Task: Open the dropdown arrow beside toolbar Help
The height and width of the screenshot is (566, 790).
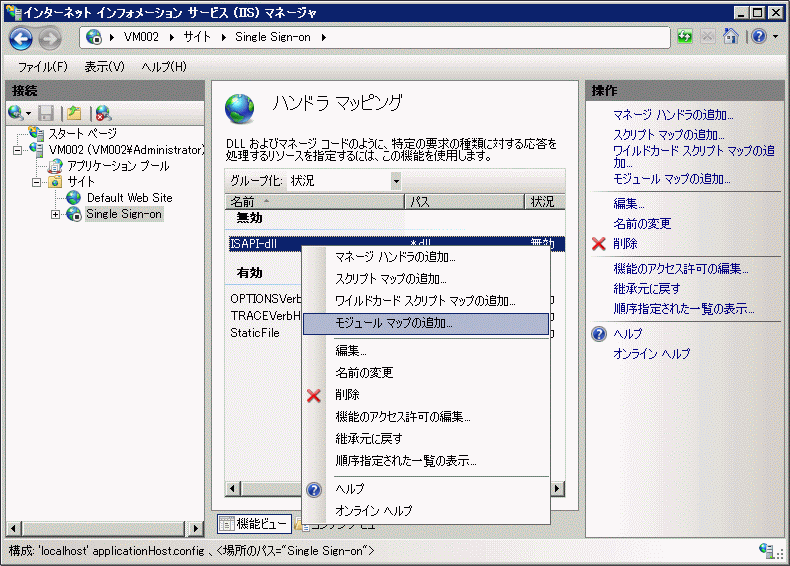Action: tap(775, 36)
